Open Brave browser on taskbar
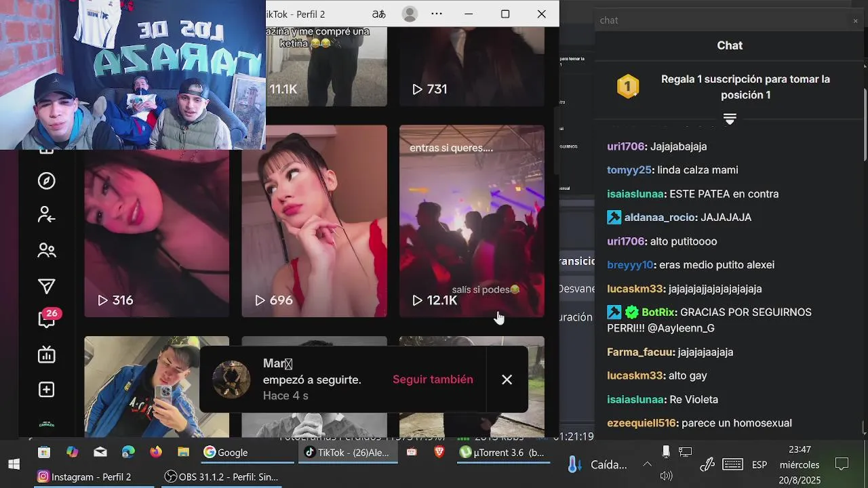 439,452
